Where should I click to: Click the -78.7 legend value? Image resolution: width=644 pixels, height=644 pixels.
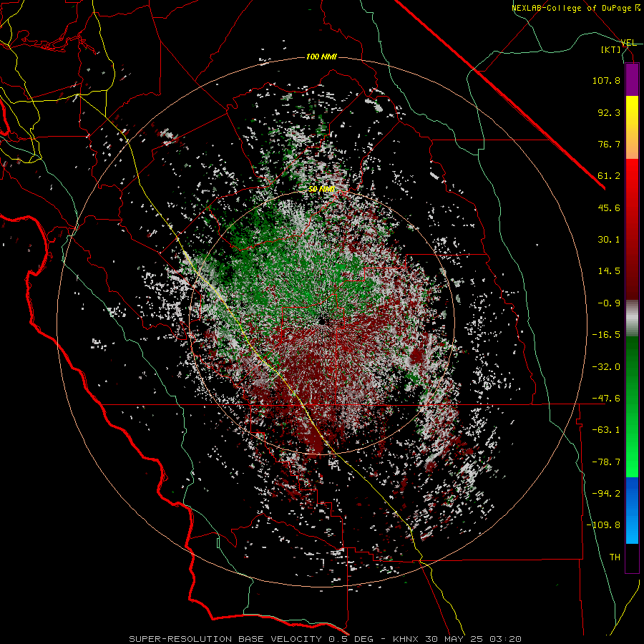[606, 462]
